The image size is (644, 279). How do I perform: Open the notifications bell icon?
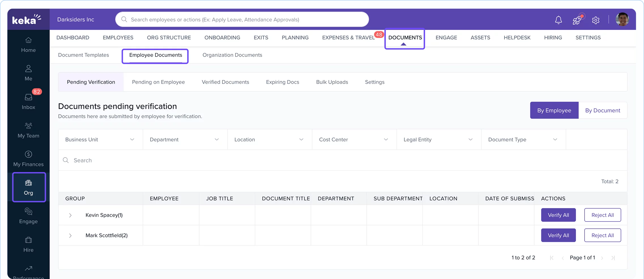coord(558,20)
